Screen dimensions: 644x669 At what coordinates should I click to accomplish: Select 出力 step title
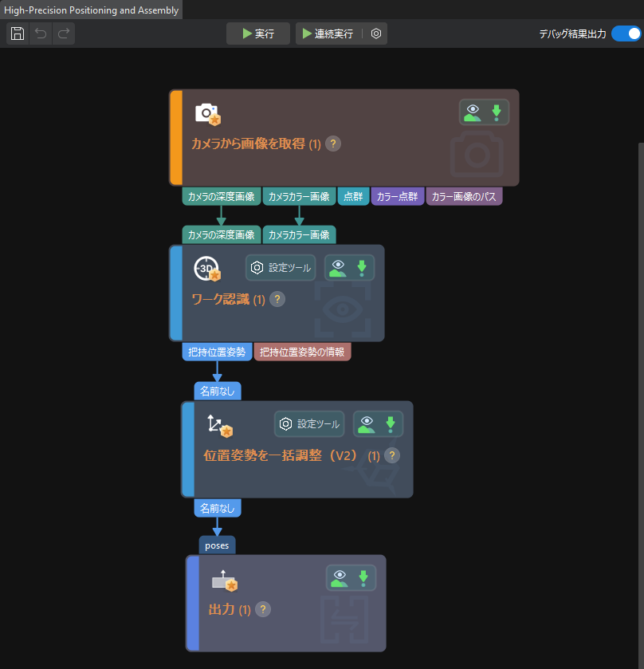(x=230, y=609)
